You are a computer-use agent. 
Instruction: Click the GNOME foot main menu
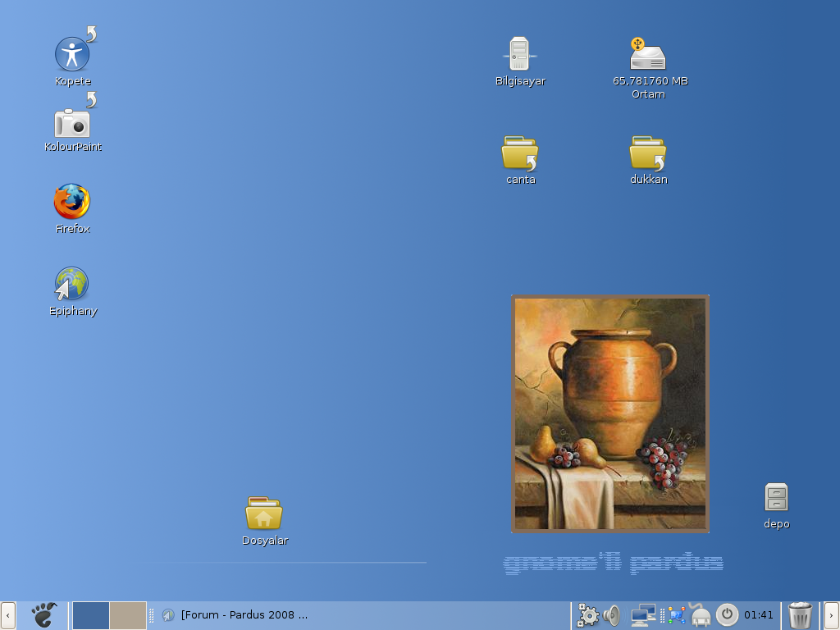(43, 614)
